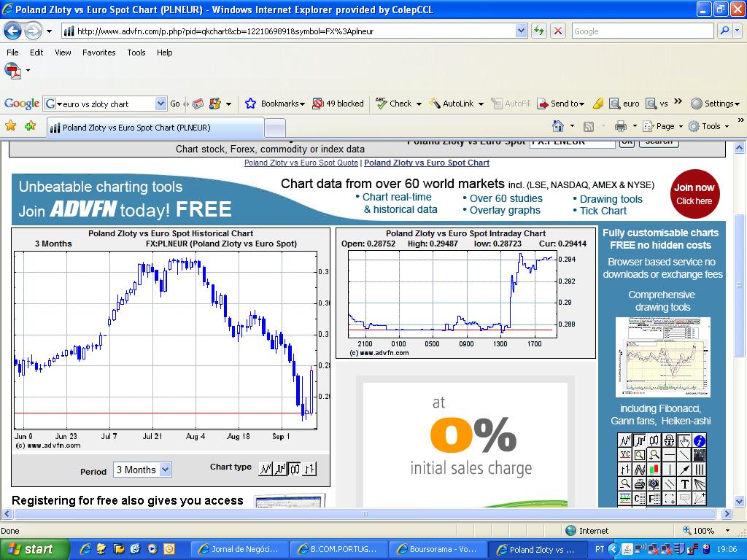Go back using the browser Back arrow
The width and height of the screenshot is (747, 560).
[x=12, y=31]
